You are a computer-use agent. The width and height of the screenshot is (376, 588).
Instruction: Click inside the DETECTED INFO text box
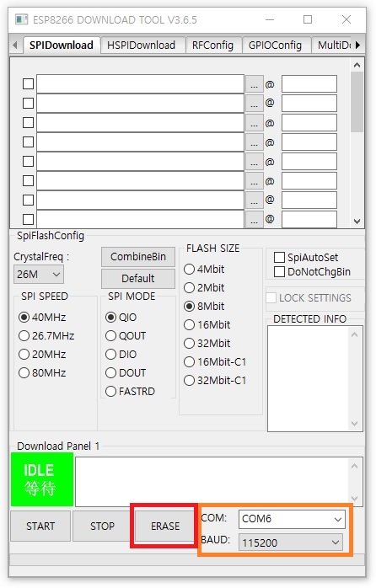309,379
